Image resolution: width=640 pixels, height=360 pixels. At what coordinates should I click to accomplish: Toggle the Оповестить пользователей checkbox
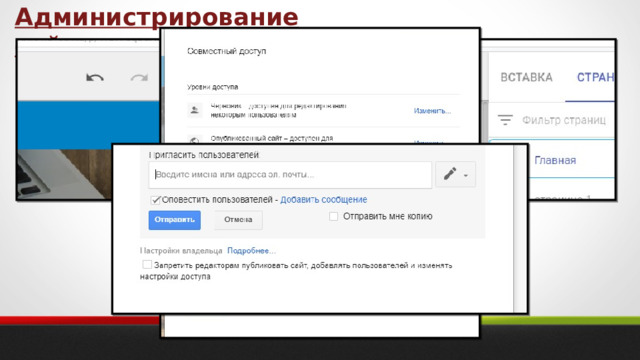tap(156, 200)
